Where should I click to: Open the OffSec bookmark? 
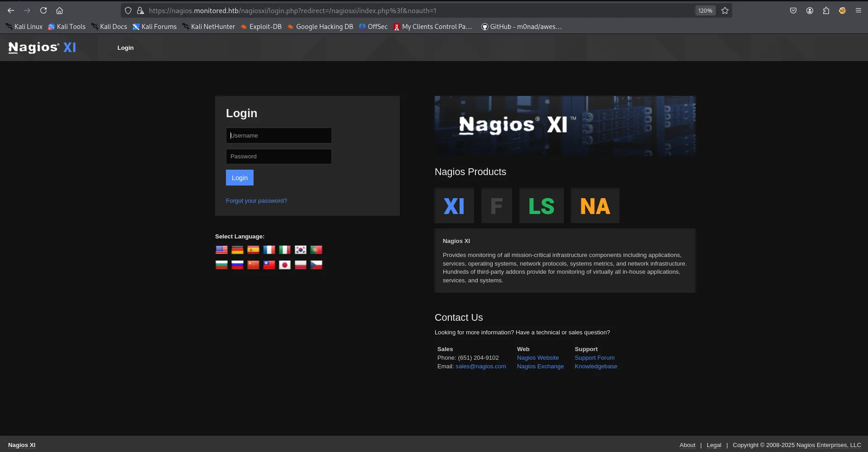point(373,27)
